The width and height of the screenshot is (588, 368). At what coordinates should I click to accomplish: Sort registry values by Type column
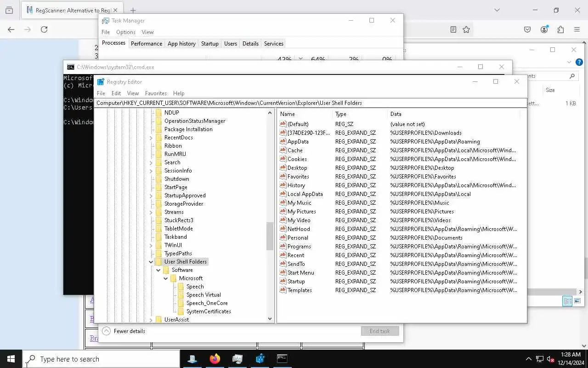click(x=360, y=114)
